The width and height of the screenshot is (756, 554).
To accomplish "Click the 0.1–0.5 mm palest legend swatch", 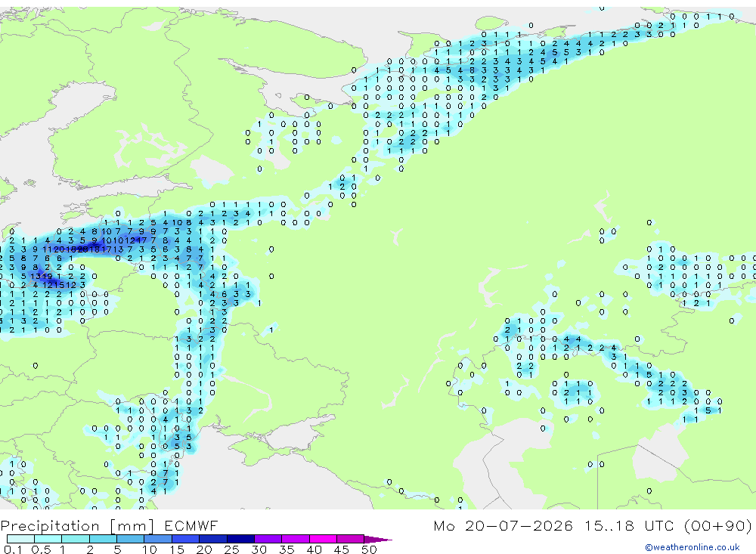I will (20, 539).
